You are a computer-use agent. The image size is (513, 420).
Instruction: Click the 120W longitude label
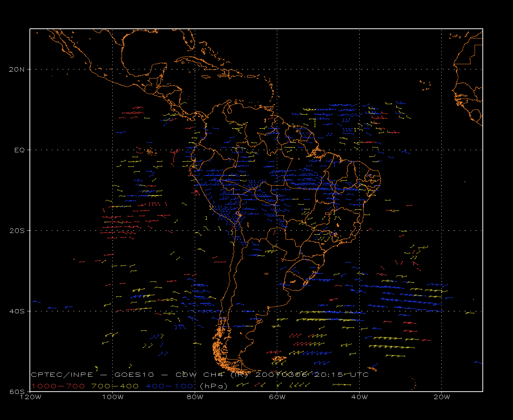(30, 397)
